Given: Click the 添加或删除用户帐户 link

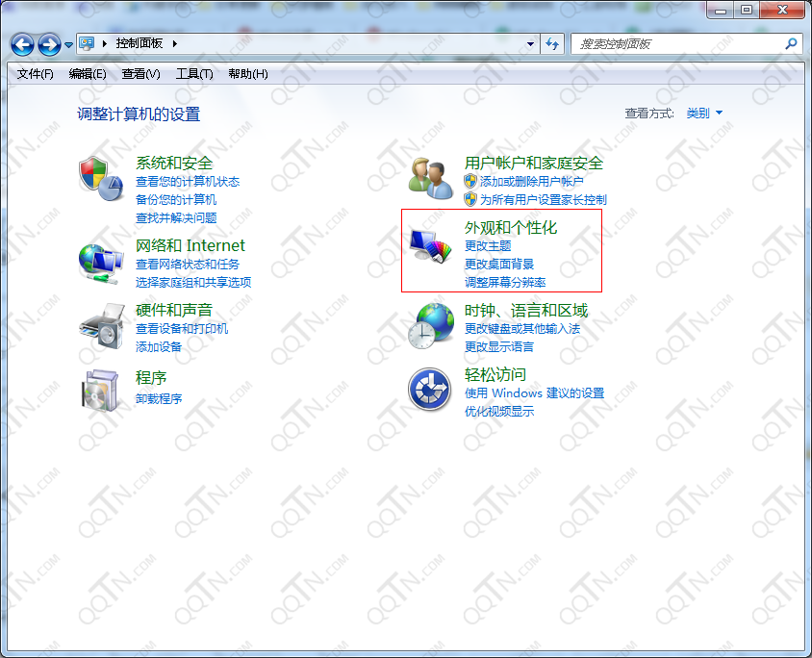Looking at the screenshot, I should click(x=532, y=181).
